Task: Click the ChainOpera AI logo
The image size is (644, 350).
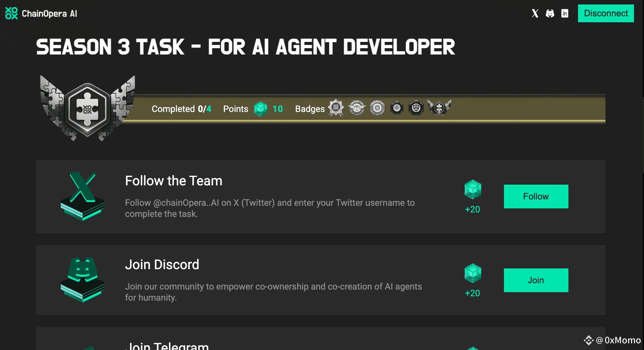Action: [41, 13]
